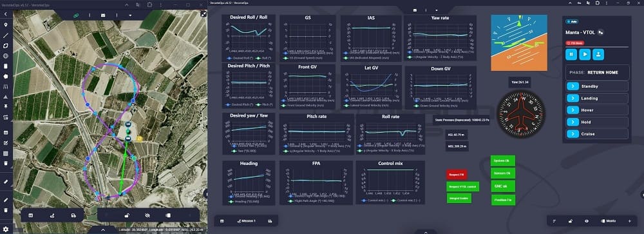
Task: Select the Mission 1 tab
Action: click(247, 221)
